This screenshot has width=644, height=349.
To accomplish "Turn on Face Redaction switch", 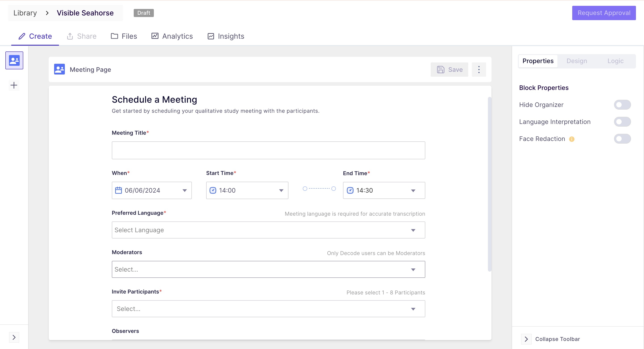I will coord(622,139).
